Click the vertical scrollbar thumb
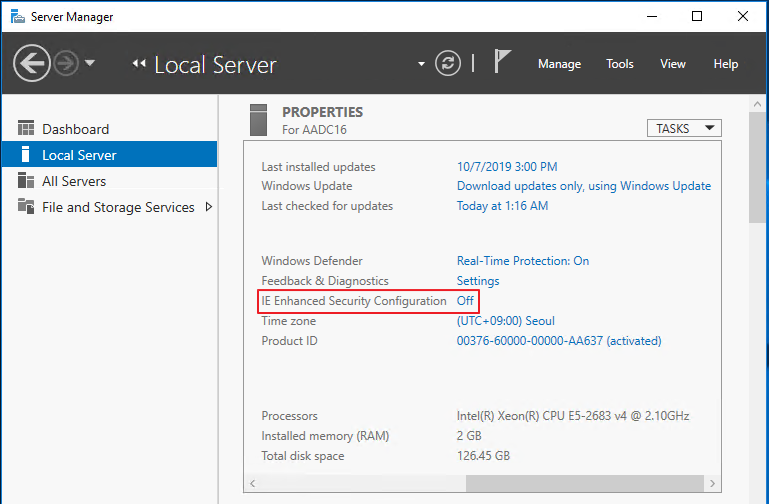Image resolution: width=769 pixels, height=504 pixels. pos(758,168)
